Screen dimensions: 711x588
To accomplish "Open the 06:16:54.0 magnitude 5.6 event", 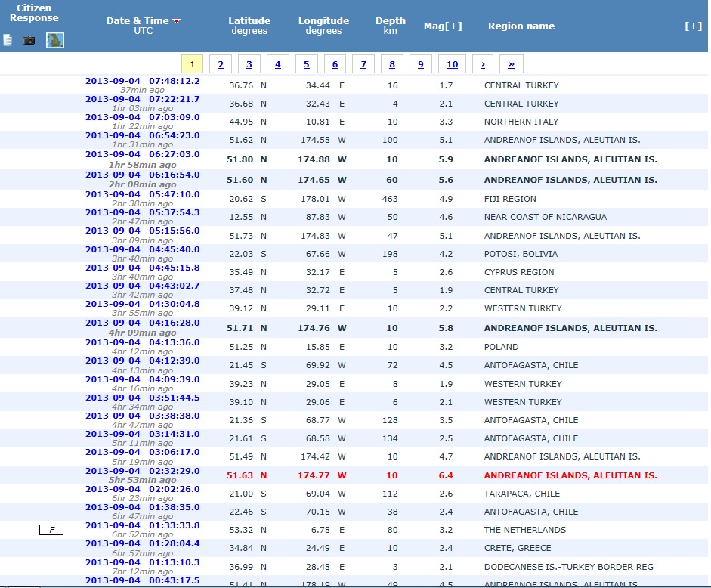I will coord(142,175).
